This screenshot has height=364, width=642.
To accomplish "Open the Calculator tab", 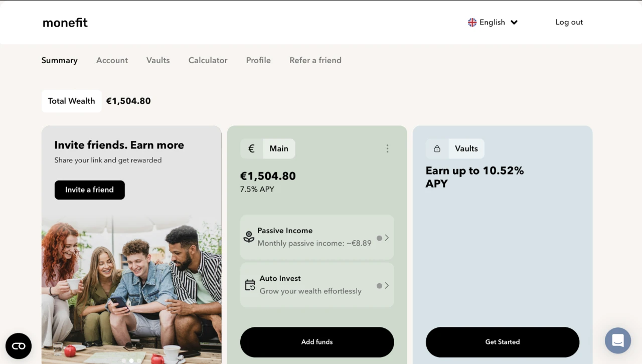I will (208, 60).
